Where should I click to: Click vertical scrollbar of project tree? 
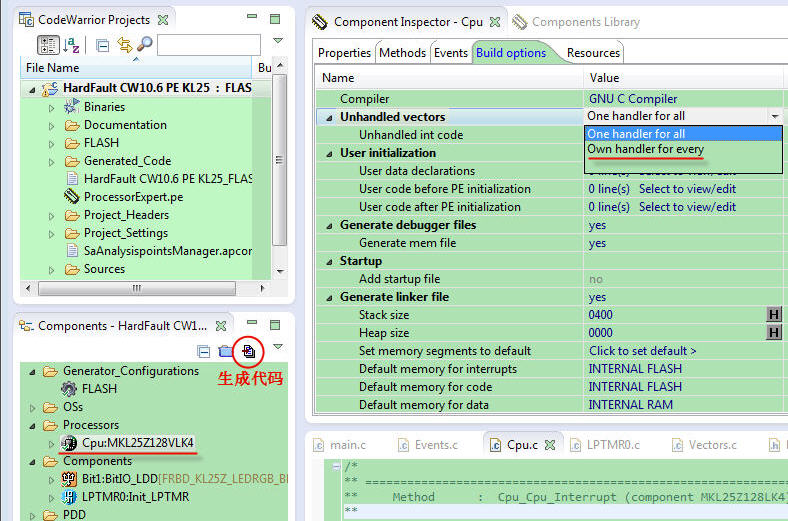tap(279, 160)
